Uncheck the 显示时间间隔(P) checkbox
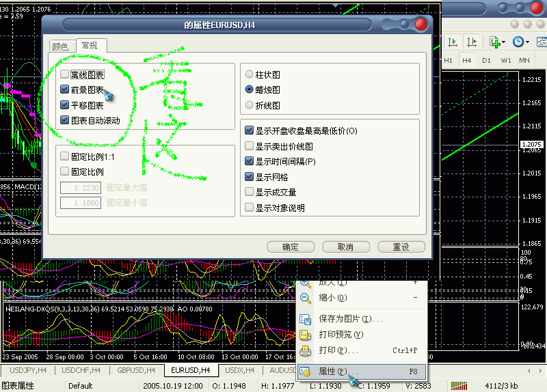 click(x=249, y=161)
